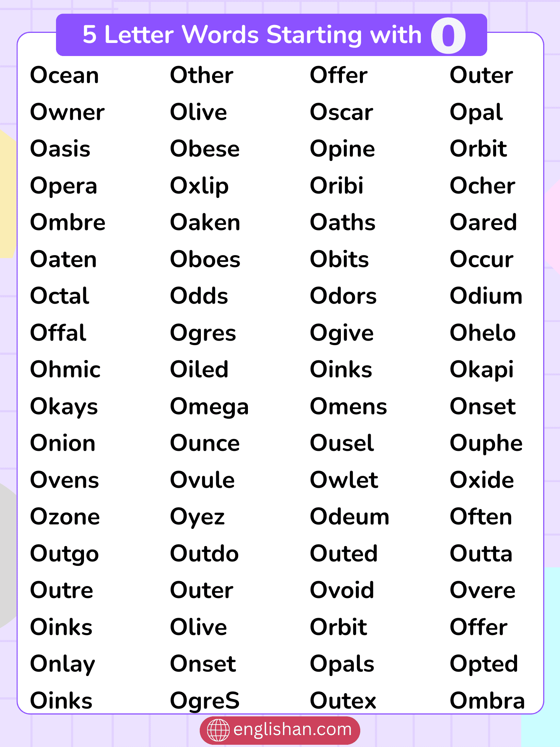Select the word "Ocean"

click(65, 75)
